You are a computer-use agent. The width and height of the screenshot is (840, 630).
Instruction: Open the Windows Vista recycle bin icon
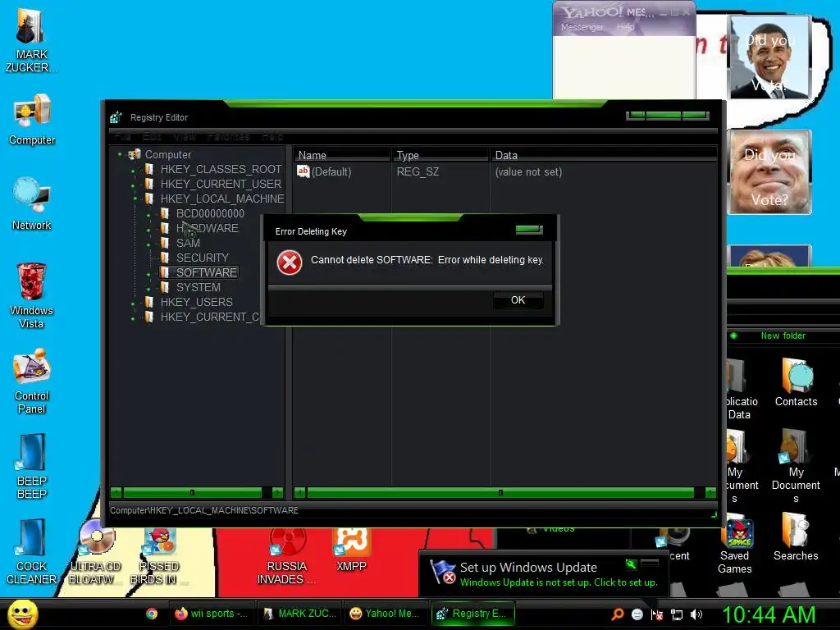[31, 295]
